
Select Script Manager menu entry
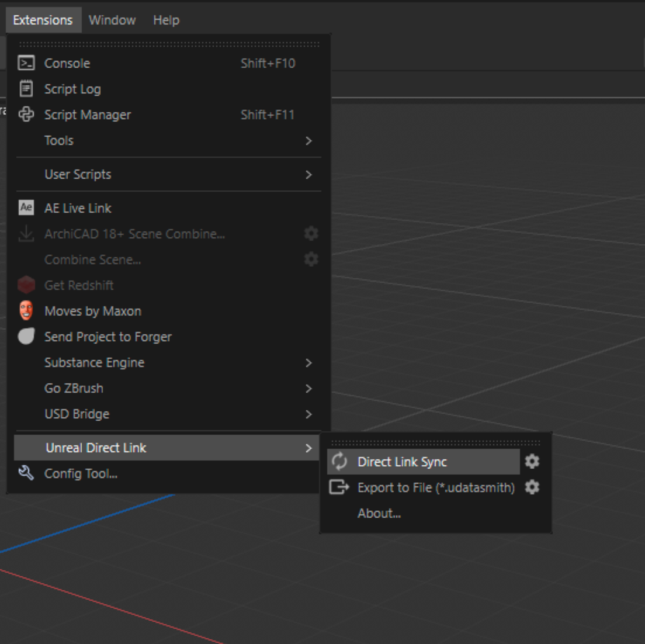tap(168, 115)
